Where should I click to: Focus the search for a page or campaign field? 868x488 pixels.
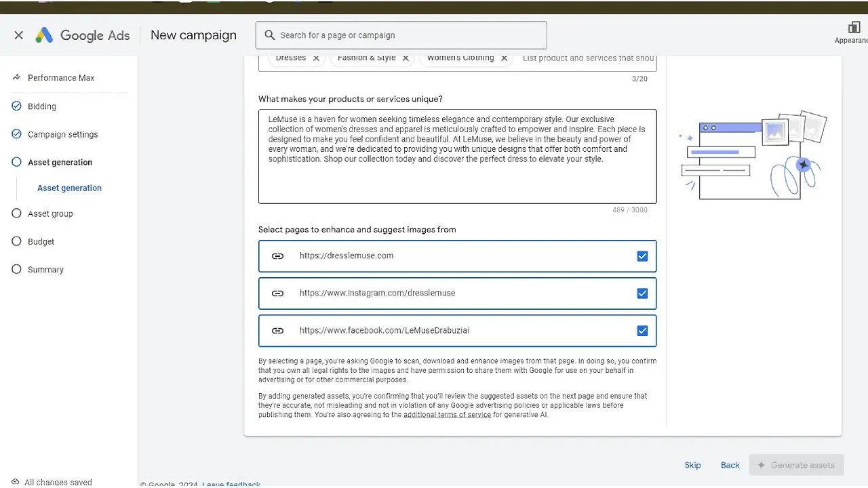[401, 35]
